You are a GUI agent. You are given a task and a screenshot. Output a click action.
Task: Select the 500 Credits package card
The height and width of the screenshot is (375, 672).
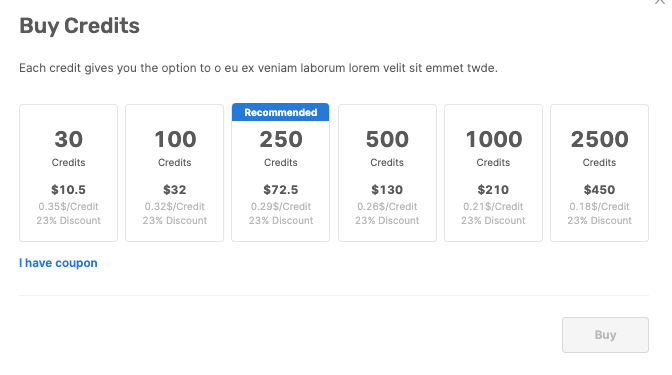[x=387, y=173]
